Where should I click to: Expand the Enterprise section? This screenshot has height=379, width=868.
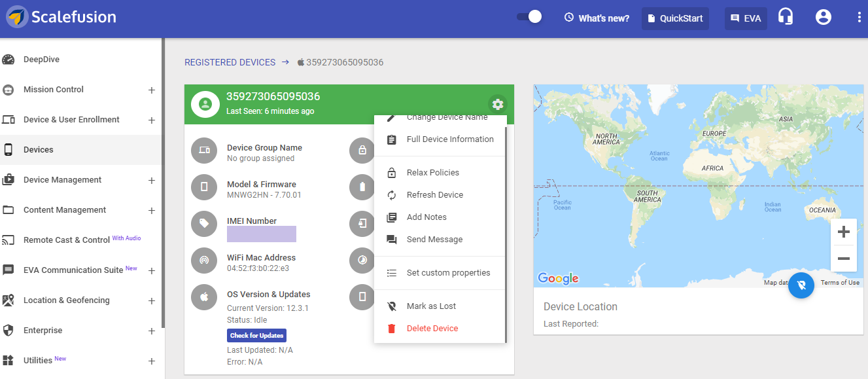(x=152, y=331)
